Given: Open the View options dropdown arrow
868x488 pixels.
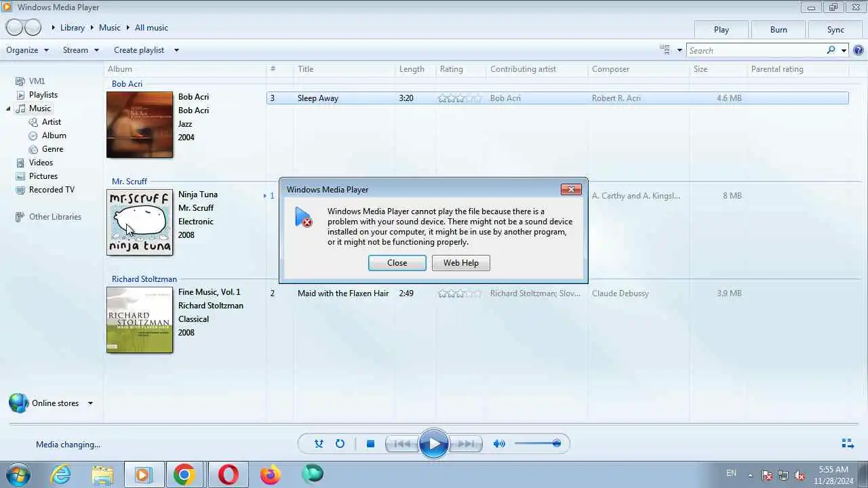Looking at the screenshot, I should point(679,50).
